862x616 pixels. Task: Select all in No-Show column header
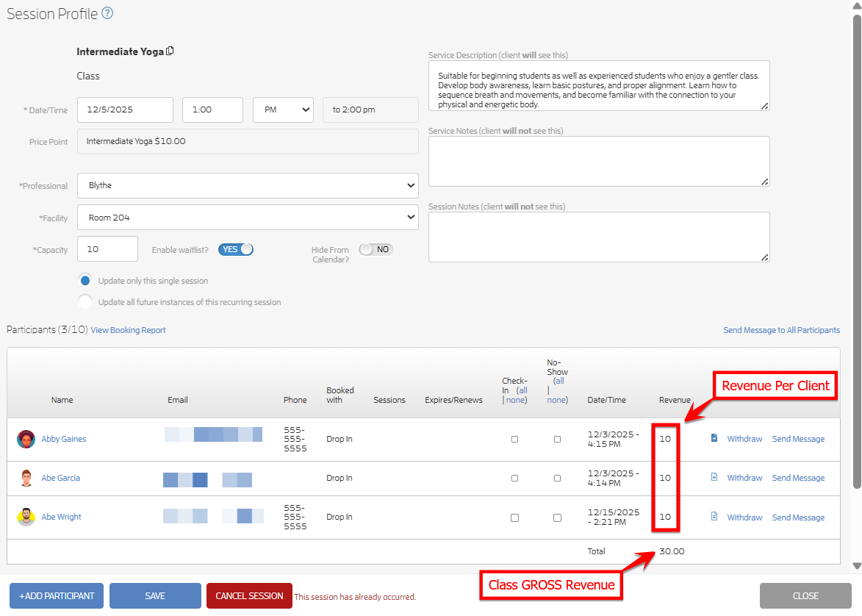coord(560,382)
